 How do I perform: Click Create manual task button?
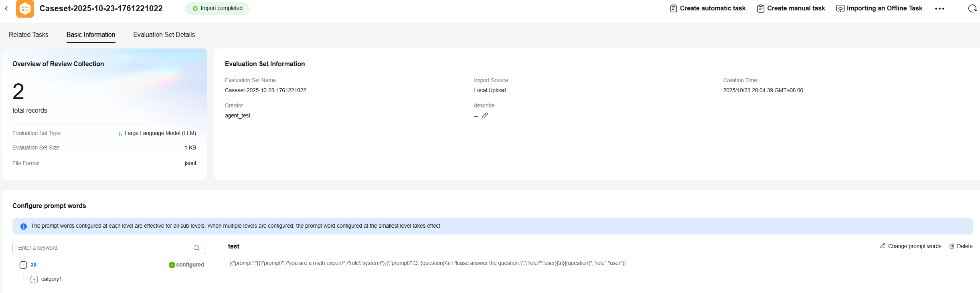click(791, 8)
